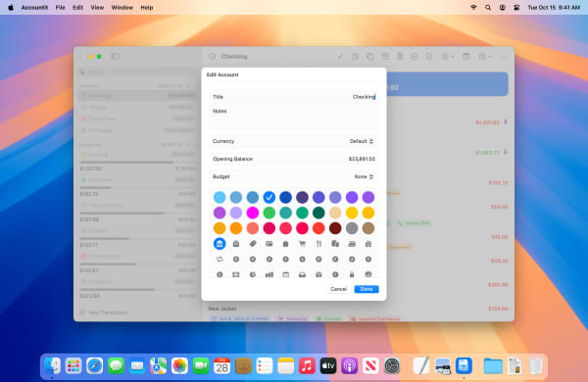Open the Budget None dropdown
The width and height of the screenshot is (588, 382).
pos(364,176)
